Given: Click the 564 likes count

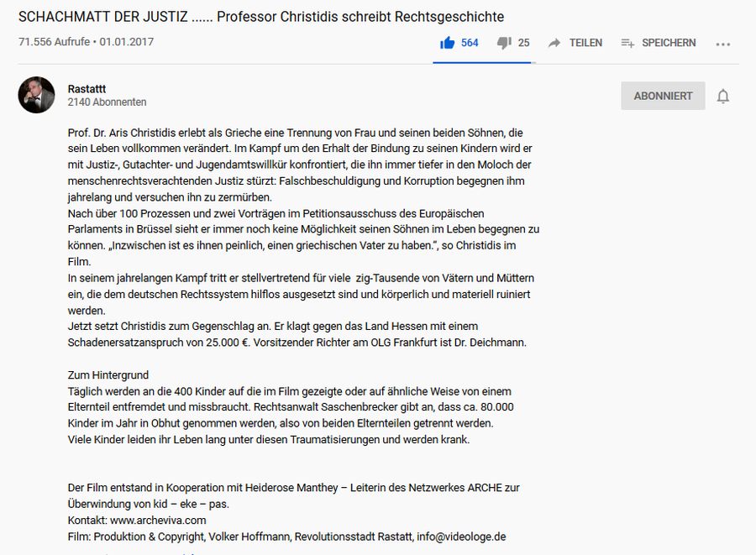Looking at the screenshot, I should pos(470,43).
